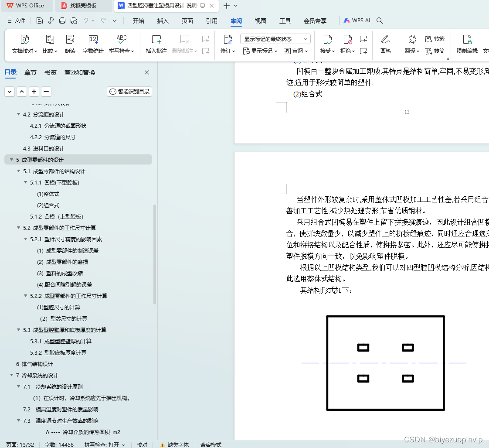Open the 文档校对 document proofreading tool
Viewport: 489px width, 448px height.
25,44
